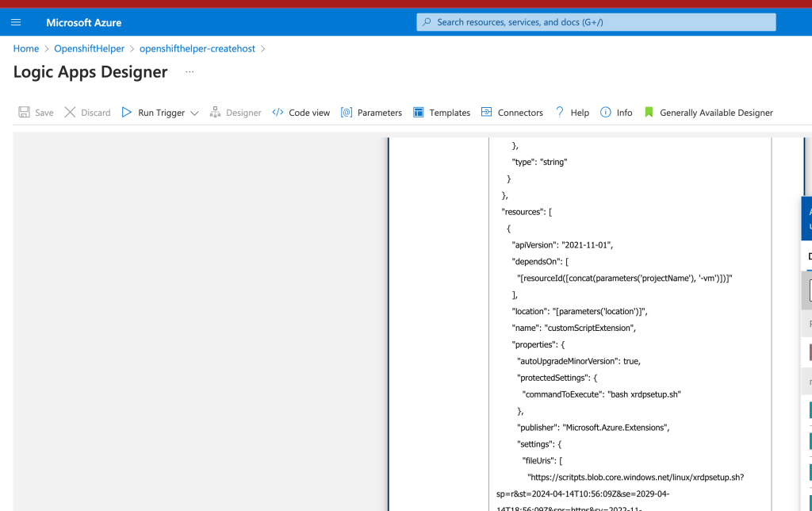Click the Designer hierarchy icon
Viewport: 812px width, 511px height.
click(215, 113)
